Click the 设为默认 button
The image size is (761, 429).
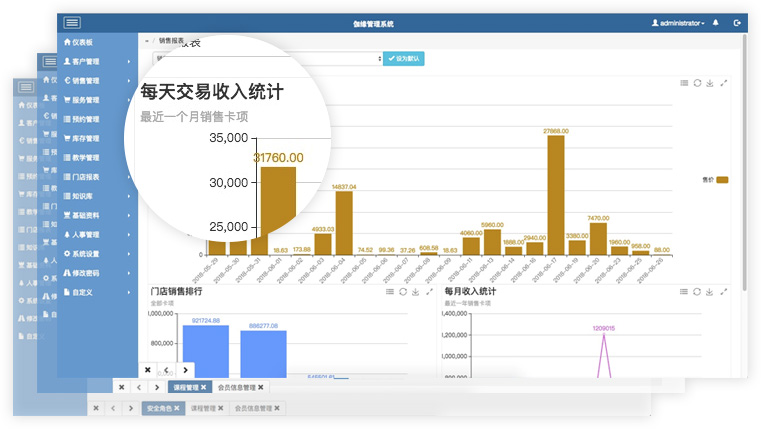point(404,59)
